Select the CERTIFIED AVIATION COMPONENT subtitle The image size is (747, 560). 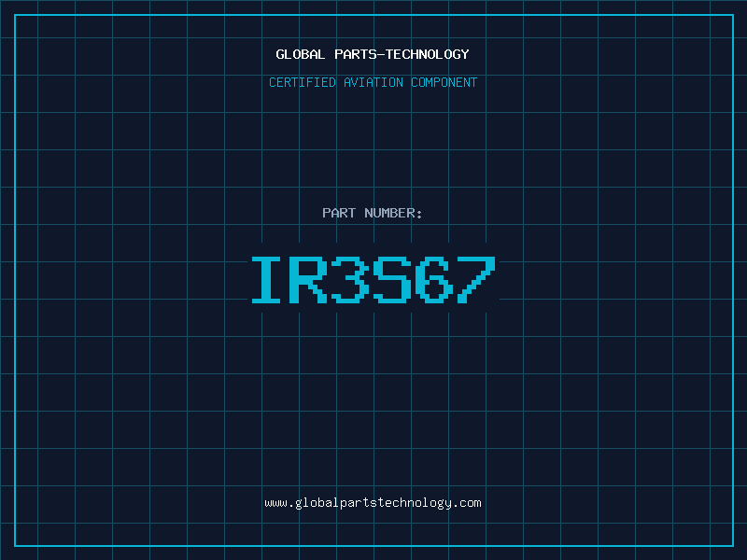(373, 82)
